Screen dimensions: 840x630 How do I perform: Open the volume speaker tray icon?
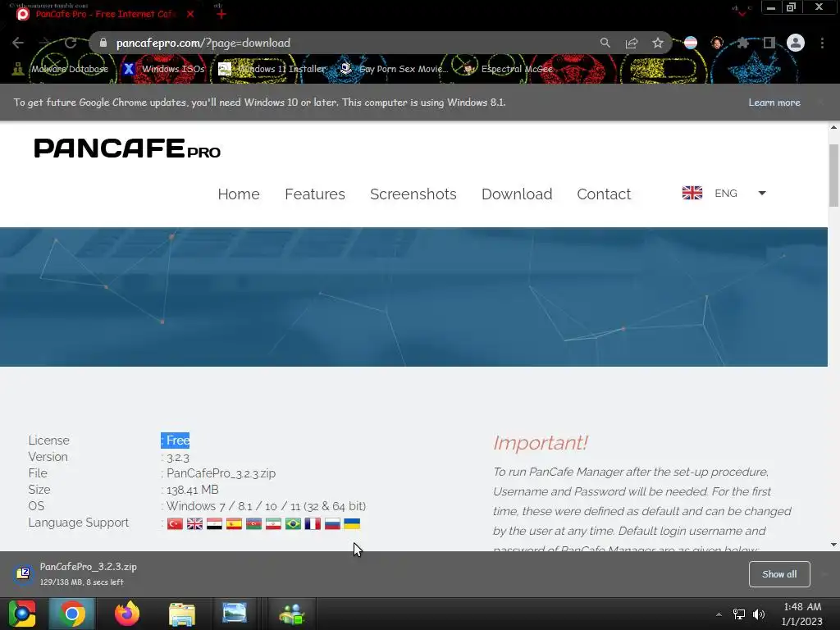coord(759,614)
